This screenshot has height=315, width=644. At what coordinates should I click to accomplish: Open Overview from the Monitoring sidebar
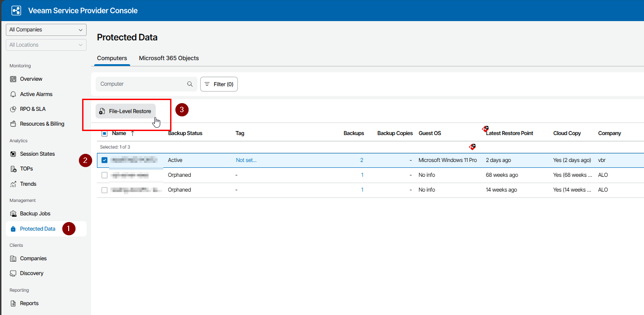pyautogui.click(x=31, y=79)
